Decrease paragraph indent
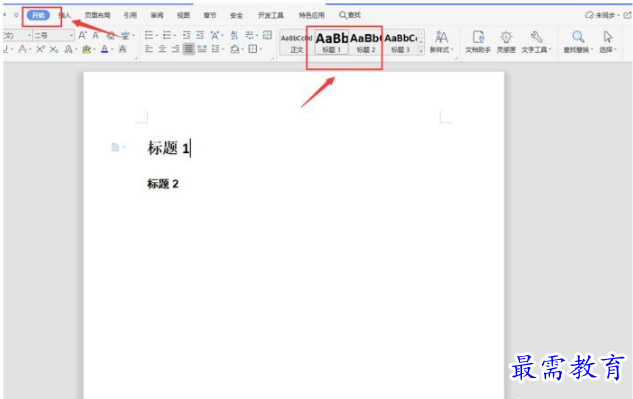This screenshot has width=633, height=399. [x=187, y=35]
